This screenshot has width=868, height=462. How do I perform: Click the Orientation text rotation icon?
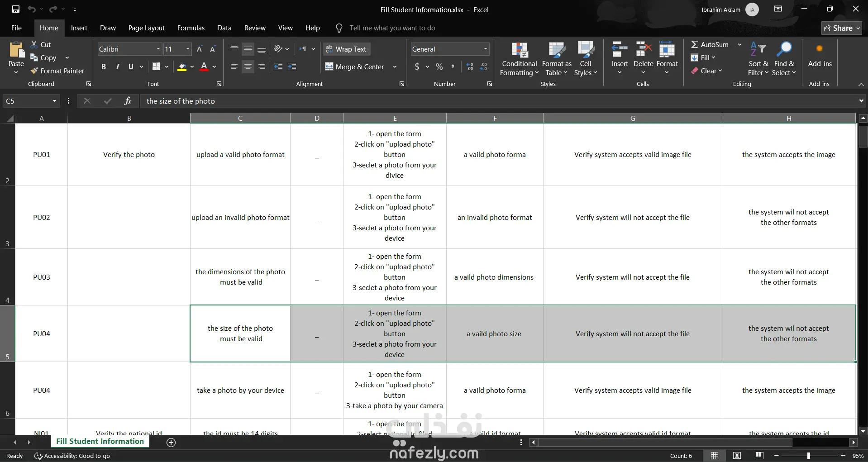[278, 49]
